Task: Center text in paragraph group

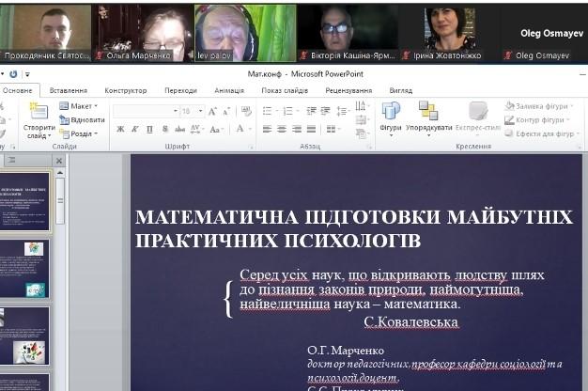Action: point(282,130)
